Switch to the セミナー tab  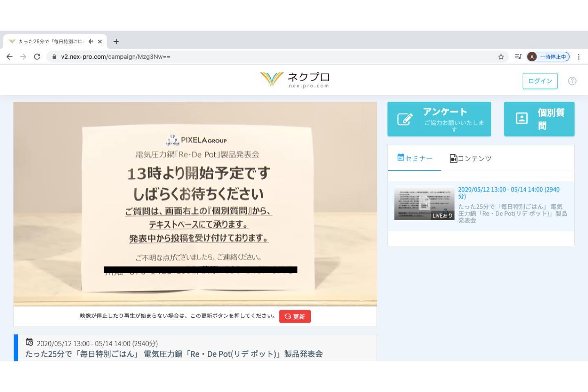click(414, 158)
